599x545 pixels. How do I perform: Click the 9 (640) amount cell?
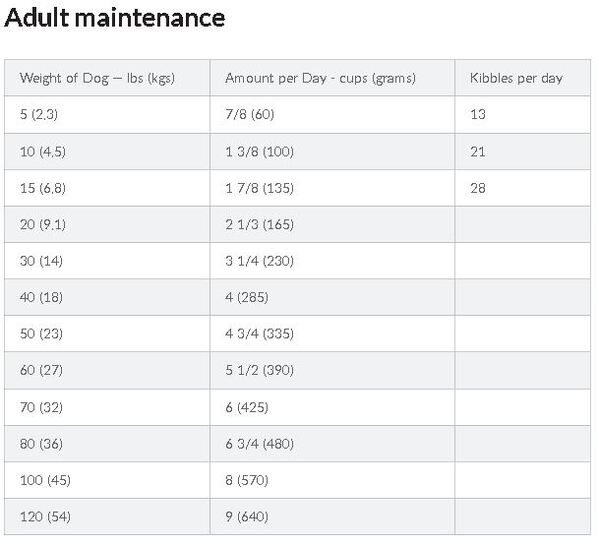pyautogui.click(x=332, y=516)
